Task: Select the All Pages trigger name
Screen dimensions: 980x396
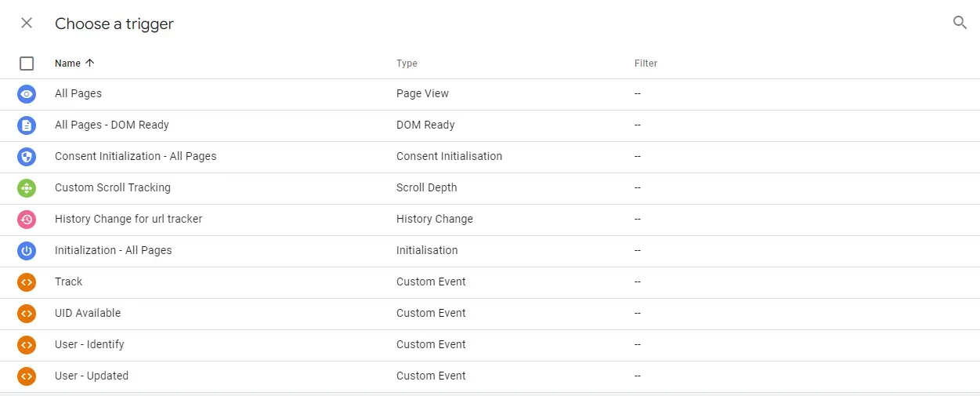Action: point(78,93)
